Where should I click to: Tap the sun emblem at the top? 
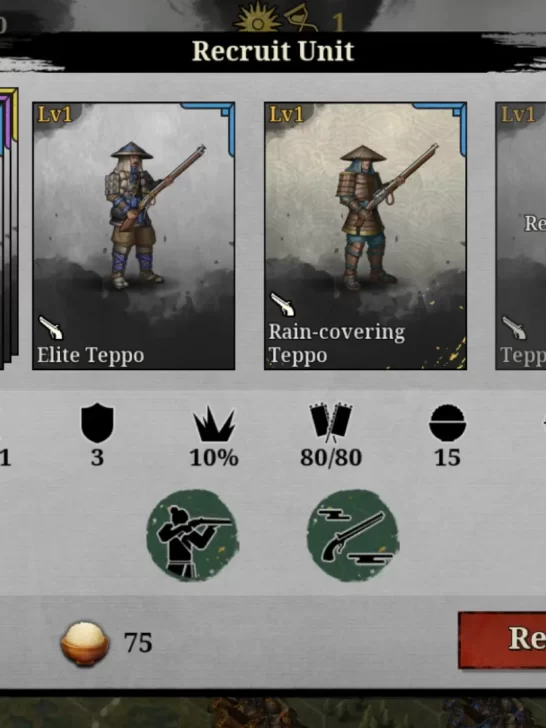257,19
